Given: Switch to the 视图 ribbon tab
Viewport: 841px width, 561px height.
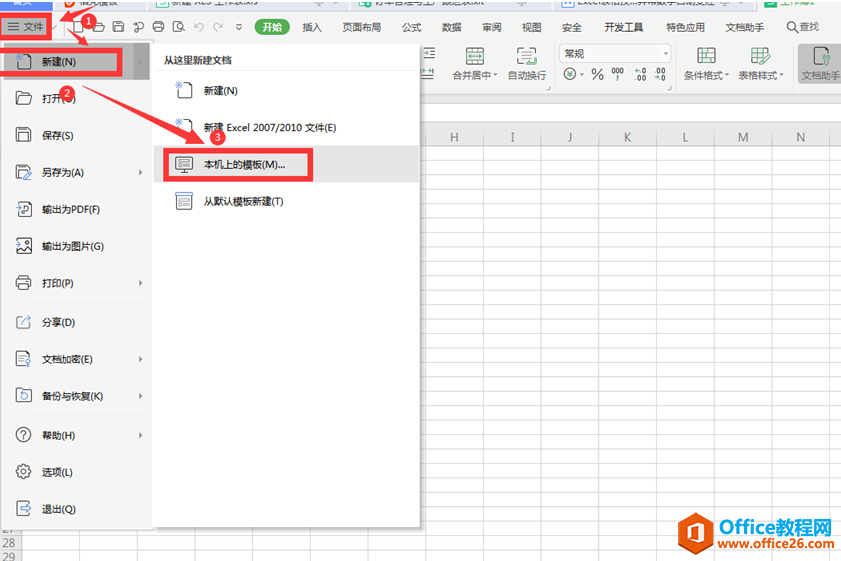Looking at the screenshot, I should [532, 27].
